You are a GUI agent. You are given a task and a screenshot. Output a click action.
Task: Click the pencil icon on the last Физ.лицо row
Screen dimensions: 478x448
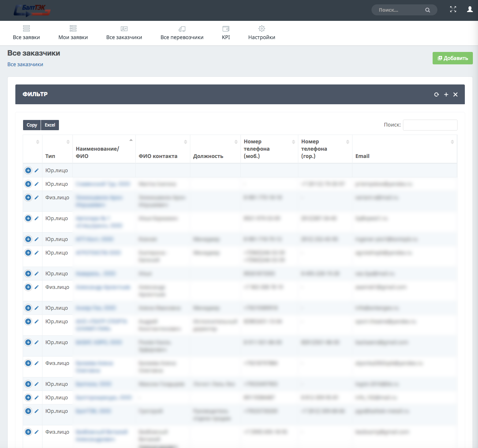click(37, 432)
